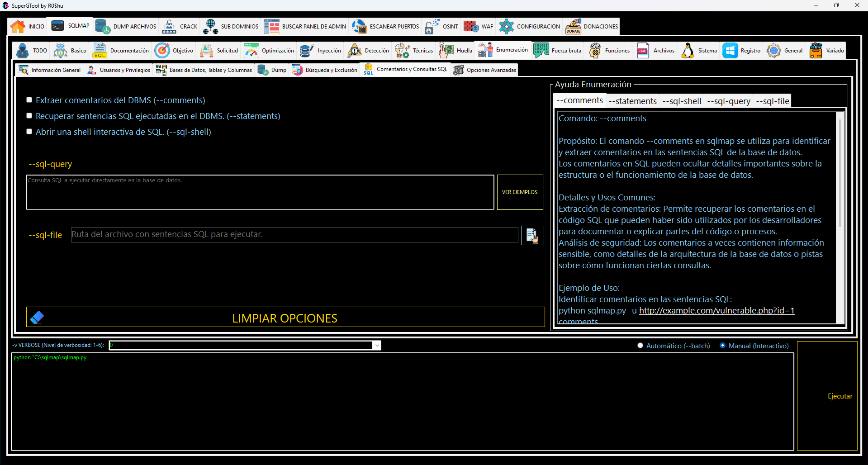This screenshot has width=868, height=465.
Task: Select the Basico robot icon
Action: (60, 50)
